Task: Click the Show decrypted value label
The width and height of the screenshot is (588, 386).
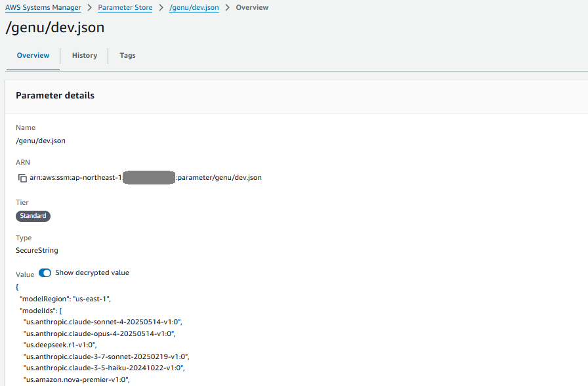Action: [93, 272]
